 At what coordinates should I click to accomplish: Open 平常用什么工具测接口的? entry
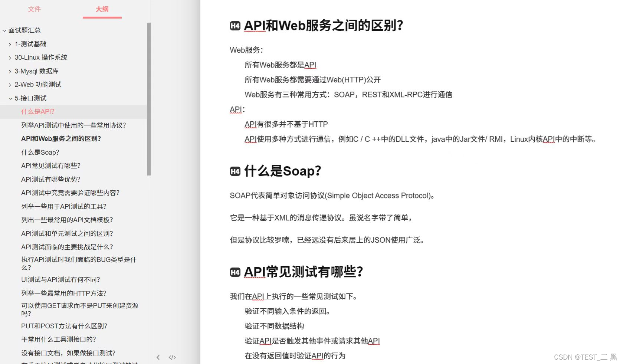click(59, 340)
